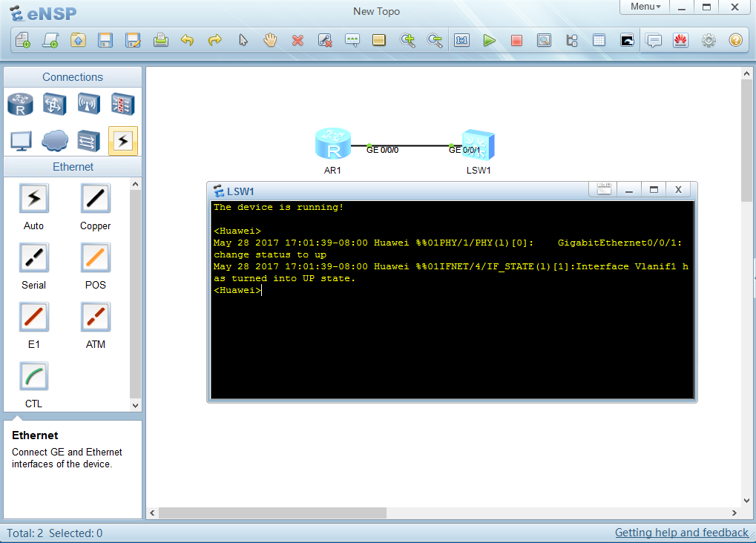Image resolution: width=756 pixels, height=543 pixels.
Task: Zoom out of the topology
Action: tap(435, 40)
